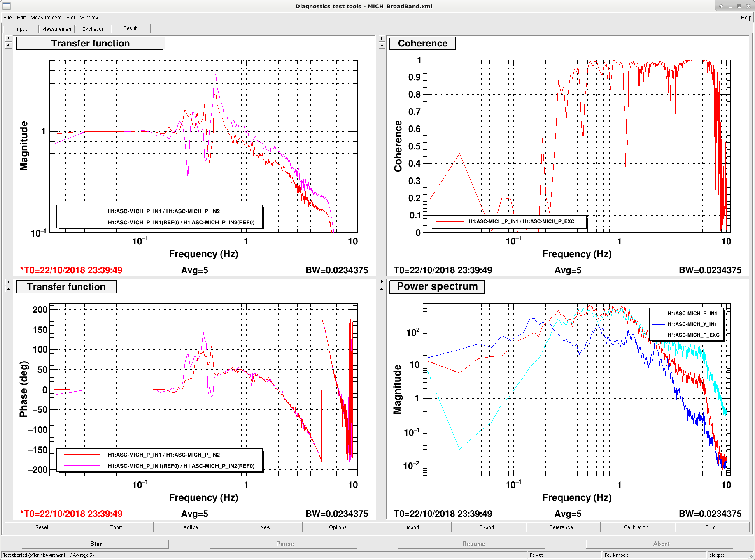Click the Zoom button in bottom toolbar
755x560 pixels.
click(x=116, y=527)
